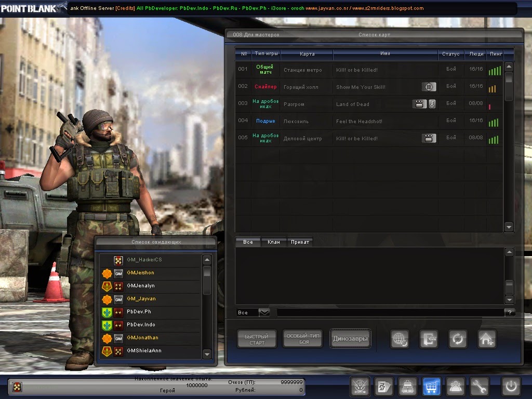Select room 002 'Show Me Your Skill!'
This screenshot has width=532, height=399.
click(x=369, y=87)
